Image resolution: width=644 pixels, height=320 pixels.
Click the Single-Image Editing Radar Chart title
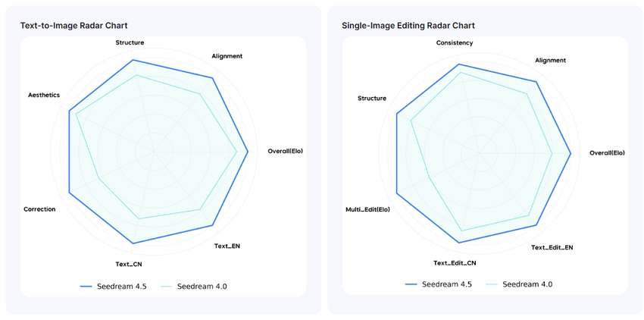tap(408, 26)
